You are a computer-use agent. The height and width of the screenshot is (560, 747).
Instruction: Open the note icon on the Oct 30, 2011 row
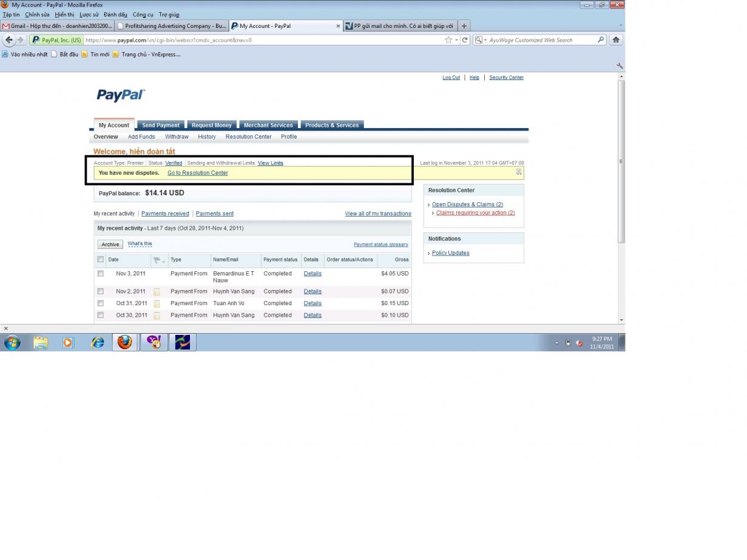tap(157, 315)
